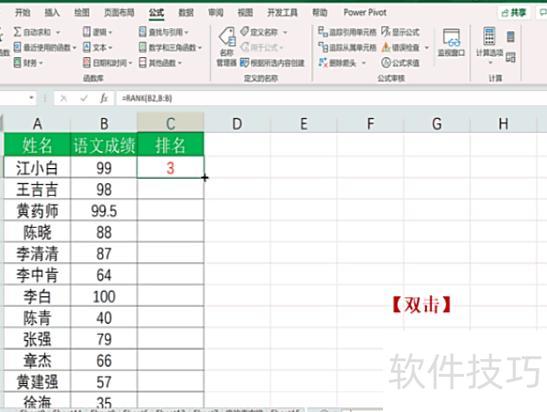Click the Error Checking (错误检查) icon
Image resolution: width=547 pixels, height=412 pixels.
click(385, 47)
